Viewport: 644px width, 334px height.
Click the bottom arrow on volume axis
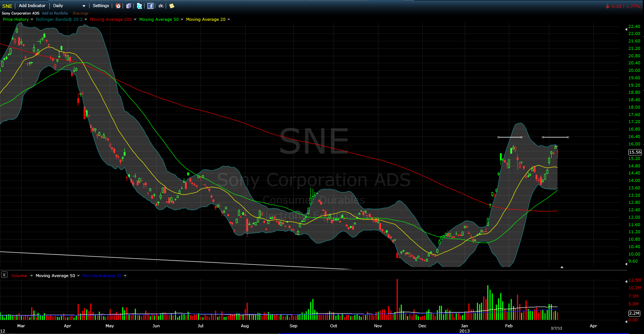(626, 321)
